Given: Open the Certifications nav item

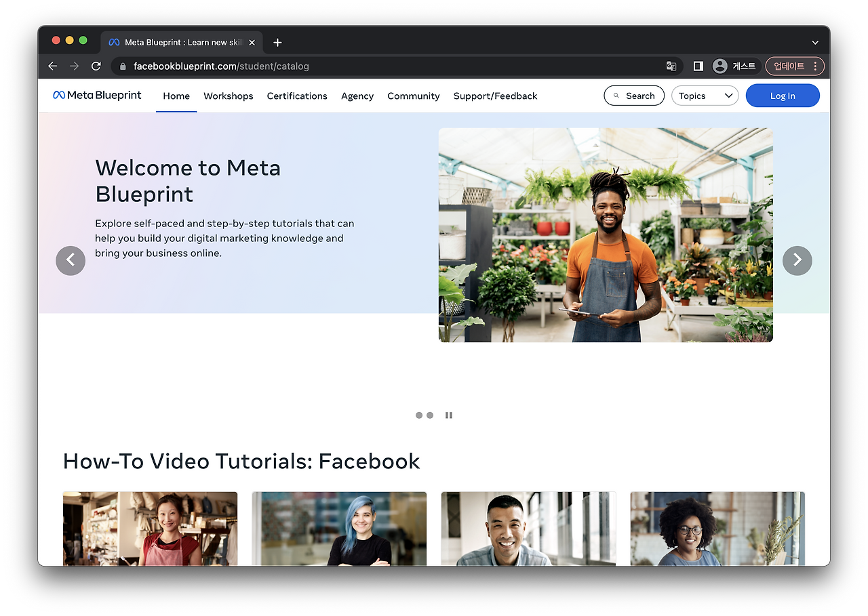Looking at the screenshot, I should click(x=297, y=96).
